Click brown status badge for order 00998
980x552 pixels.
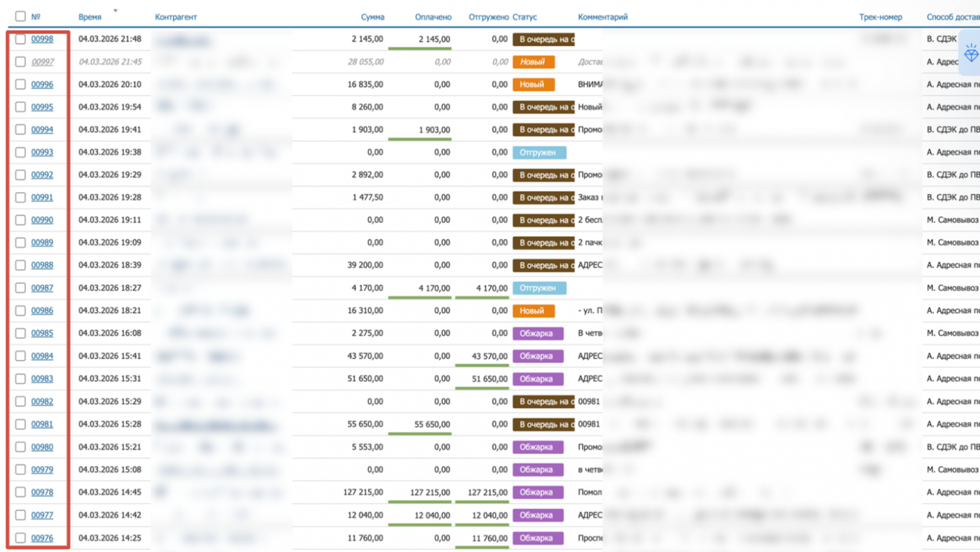(x=543, y=39)
